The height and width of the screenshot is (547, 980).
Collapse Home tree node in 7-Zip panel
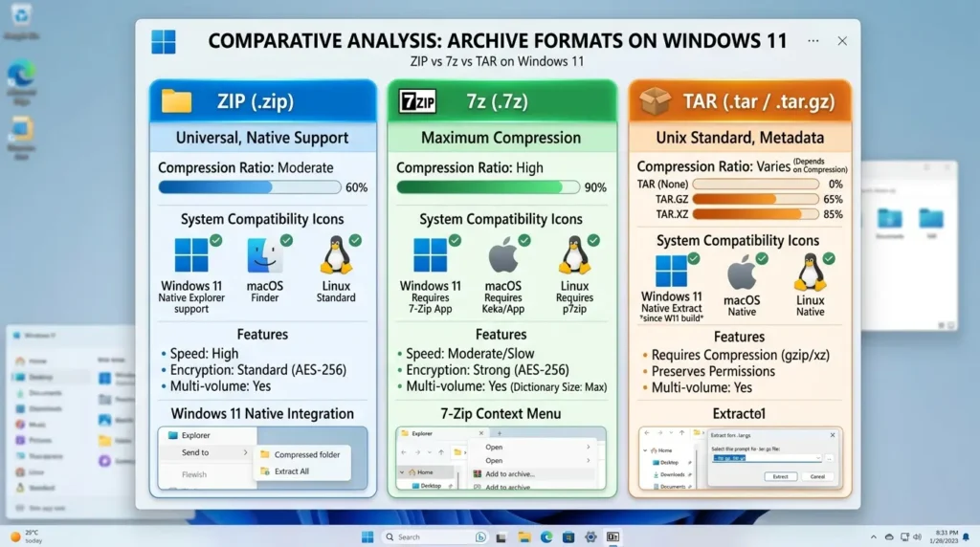tap(402, 472)
